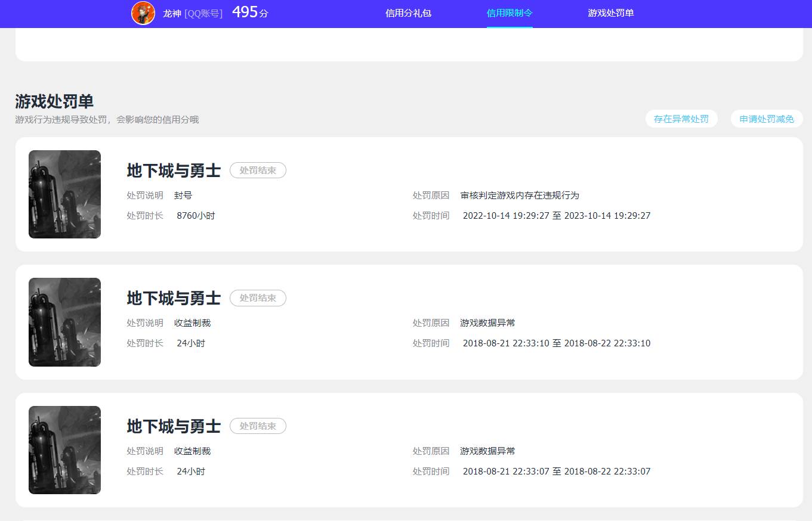Select the 处罚结束 badge beside 收益制裁 penalty
This screenshot has width=812, height=521.
(258, 298)
